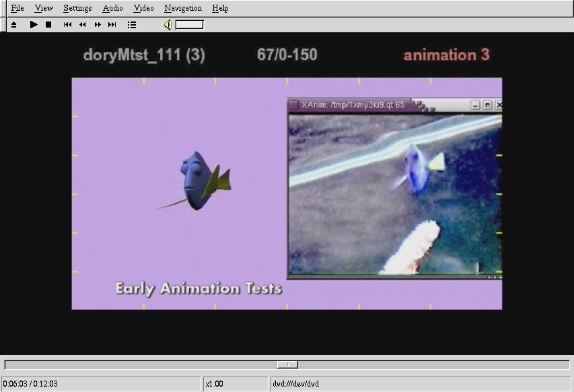Viewport: 574px width, 392px height.
Task: Open the View menu
Action: coord(44,8)
